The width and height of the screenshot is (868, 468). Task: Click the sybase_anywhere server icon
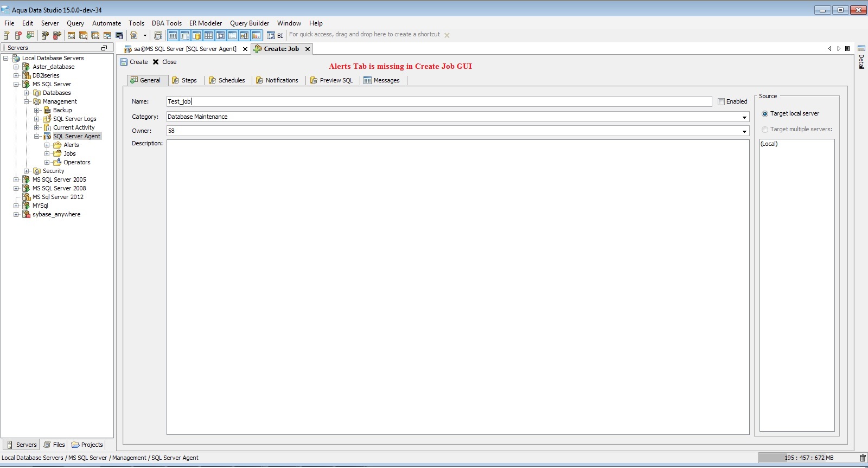(x=26, y=214)
